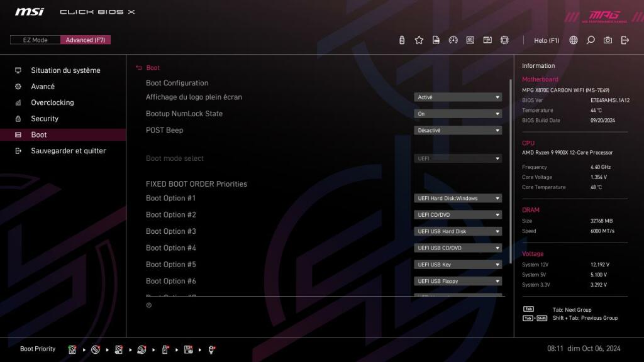Select the Favorites star icon in toolbar
The height and width of the screenshot is (362, 644).
tap(419, 40)
